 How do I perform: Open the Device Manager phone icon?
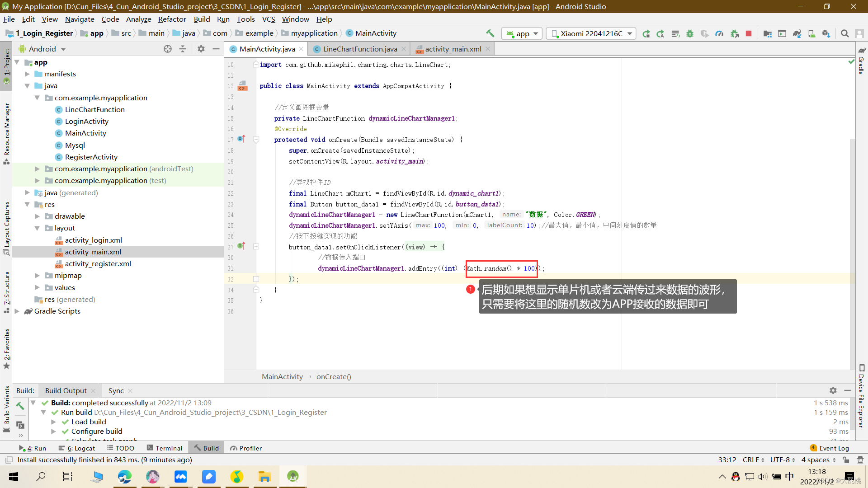click(x=811, y=33)
